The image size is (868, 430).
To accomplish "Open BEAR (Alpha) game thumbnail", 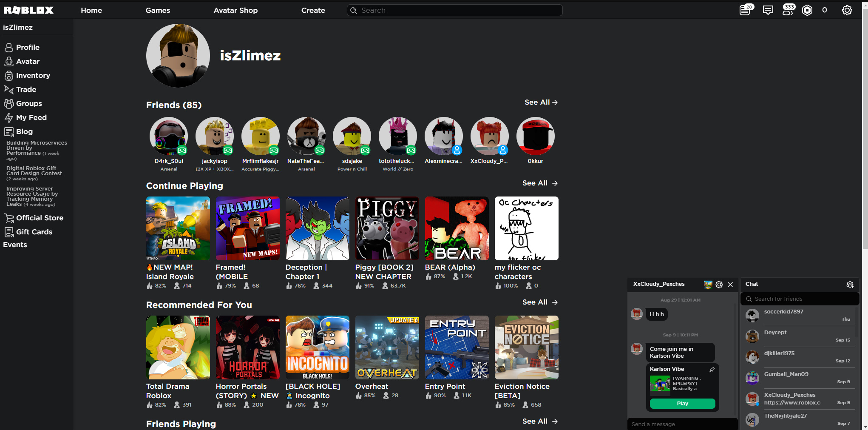I will coord(457,228).
